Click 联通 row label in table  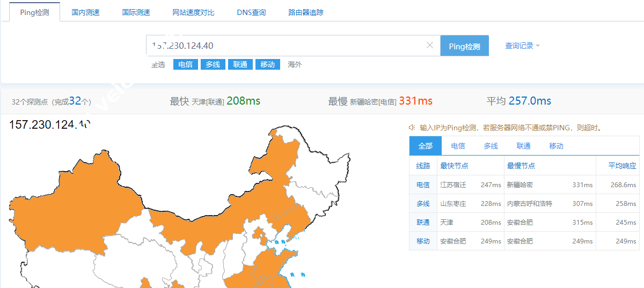pos(423,222)
